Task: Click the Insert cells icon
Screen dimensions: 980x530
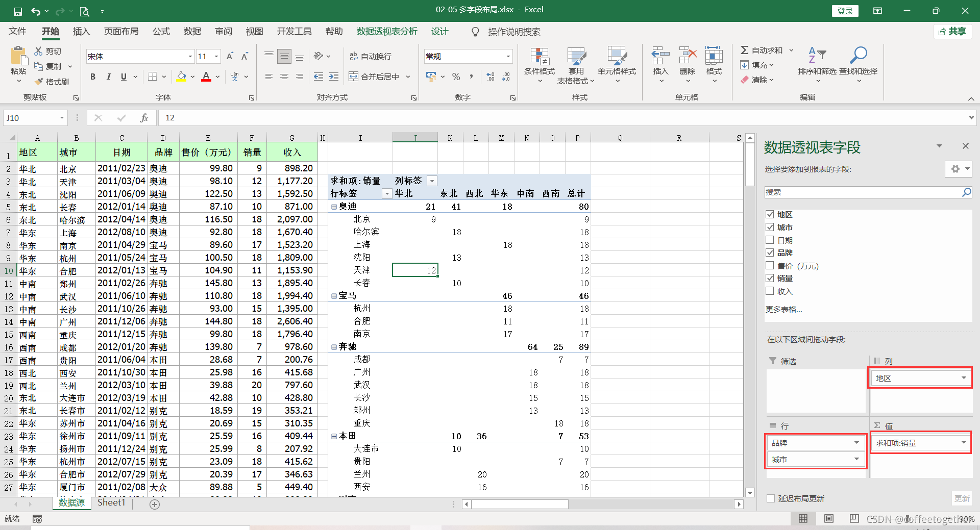Action: pos(660,56)
